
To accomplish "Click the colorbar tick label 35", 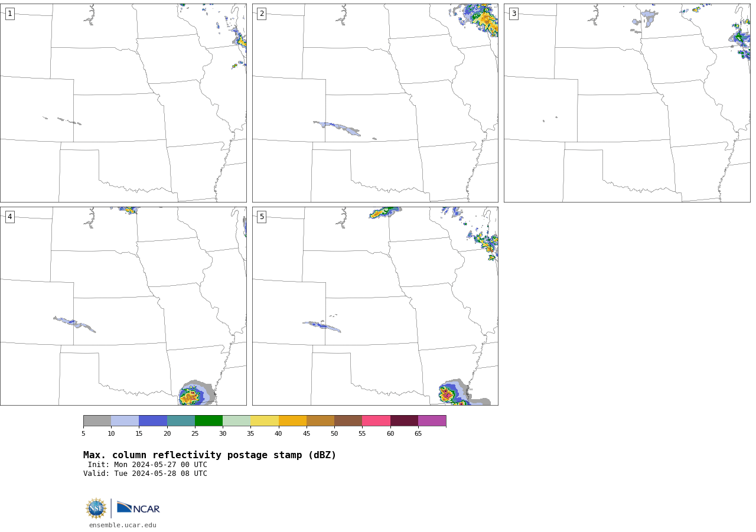I will [x=250, y=434].
